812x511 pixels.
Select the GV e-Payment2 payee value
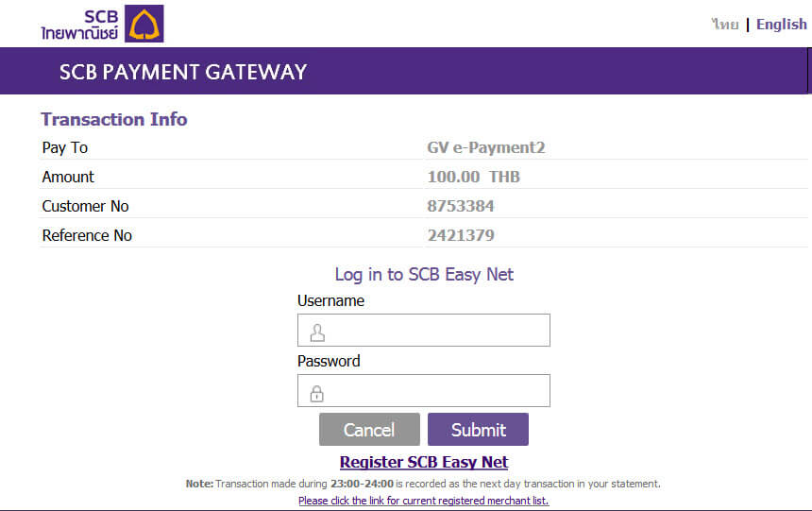click(x=486, y=147)
